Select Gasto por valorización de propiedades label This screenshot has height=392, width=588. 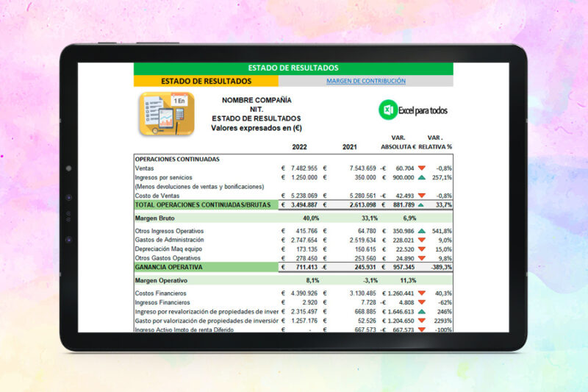click(x=207, y=321)
